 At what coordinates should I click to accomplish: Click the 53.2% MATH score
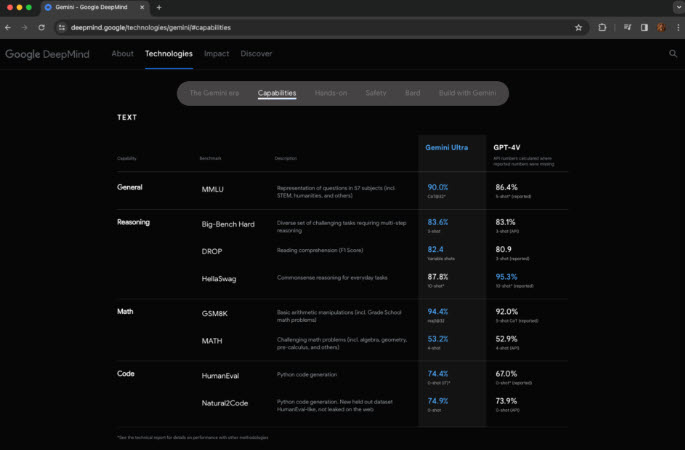tap(438, 339)
